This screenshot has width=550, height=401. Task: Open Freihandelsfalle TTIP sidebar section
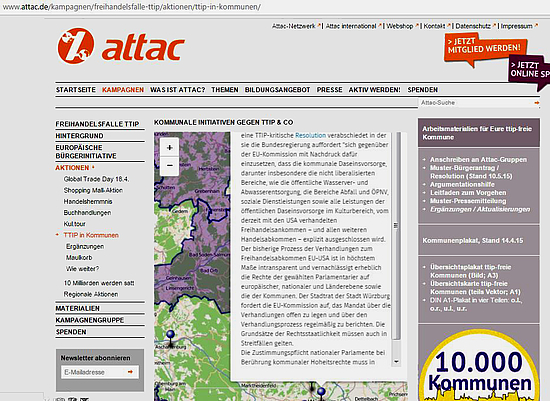[97, 124]
